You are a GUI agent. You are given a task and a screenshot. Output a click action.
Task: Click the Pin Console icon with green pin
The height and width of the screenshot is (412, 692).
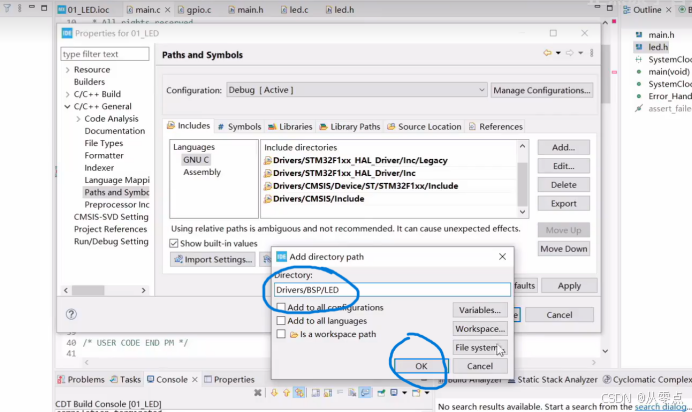(381, 393)
